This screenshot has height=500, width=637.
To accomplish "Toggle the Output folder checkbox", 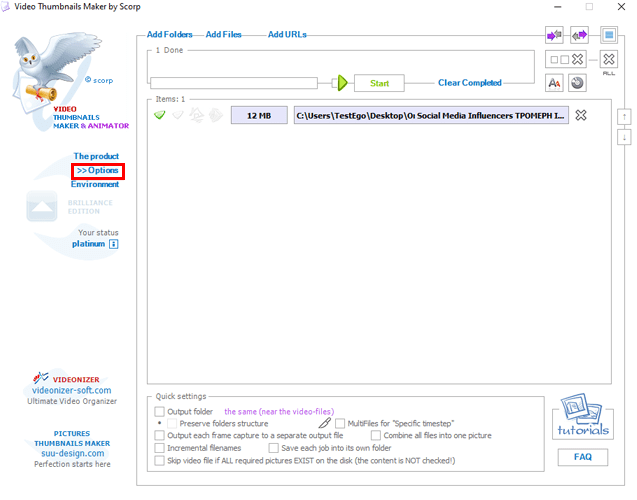I will click(160, 411).
